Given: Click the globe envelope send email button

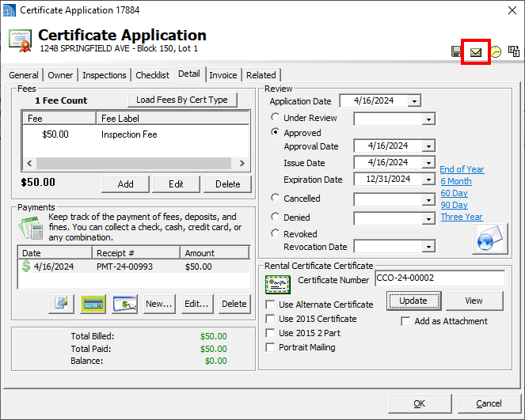Looking at the screenshot, I should tap(489, 239).
